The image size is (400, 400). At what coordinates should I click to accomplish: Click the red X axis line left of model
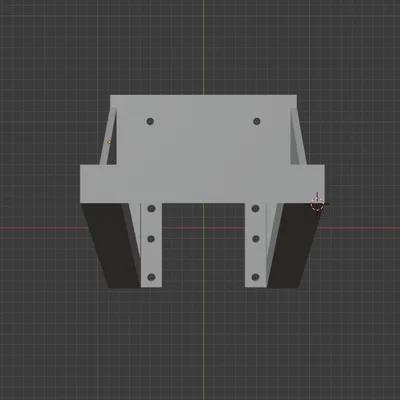tap(40, 228)
